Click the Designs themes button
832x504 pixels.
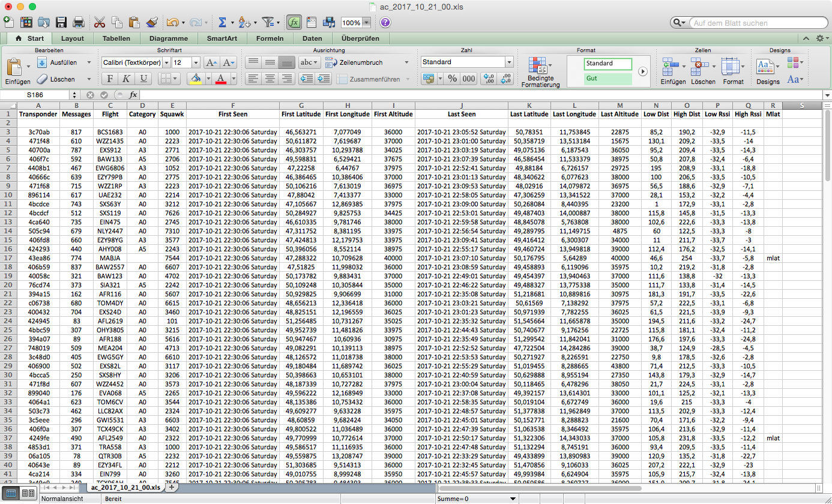(768, 71)
